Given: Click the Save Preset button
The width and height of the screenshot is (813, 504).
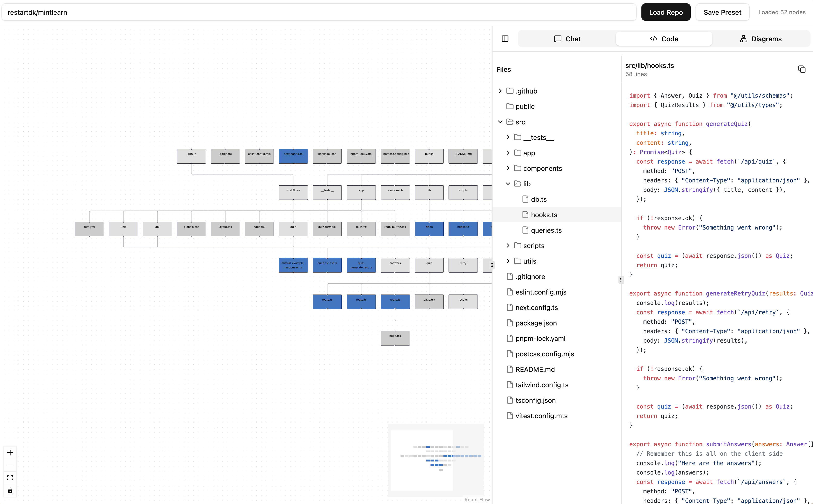Looking at the screenshot, I should (x=722, y=12).
